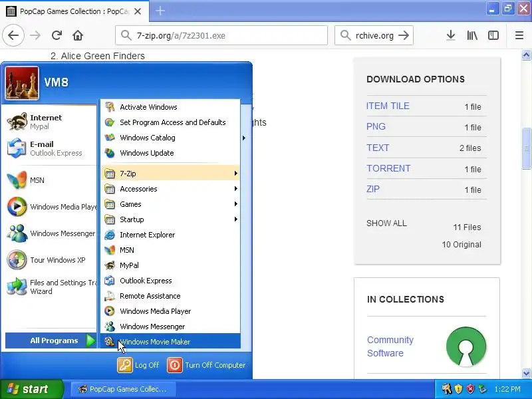
Task: Open Internet Mypal from the pinned list
Action: pos(51,122)
